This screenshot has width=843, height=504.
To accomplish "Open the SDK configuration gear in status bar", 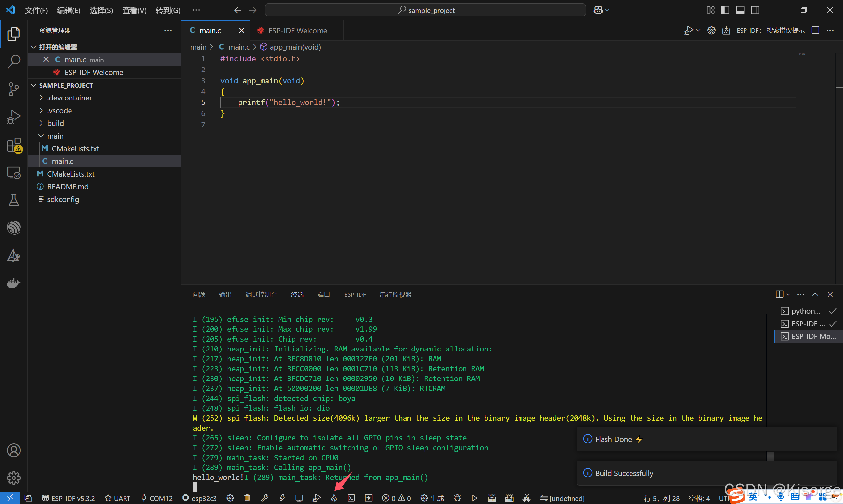I will coord(230,498).
